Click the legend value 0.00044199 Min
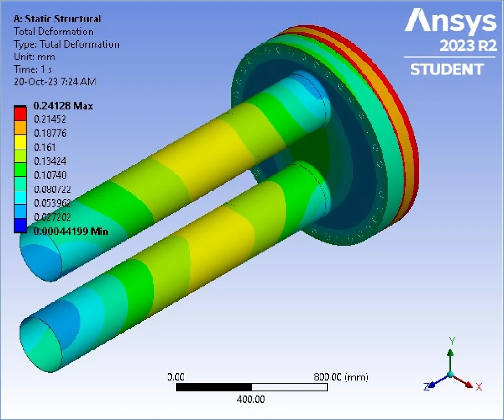The image size is (504, 420). 71,231
